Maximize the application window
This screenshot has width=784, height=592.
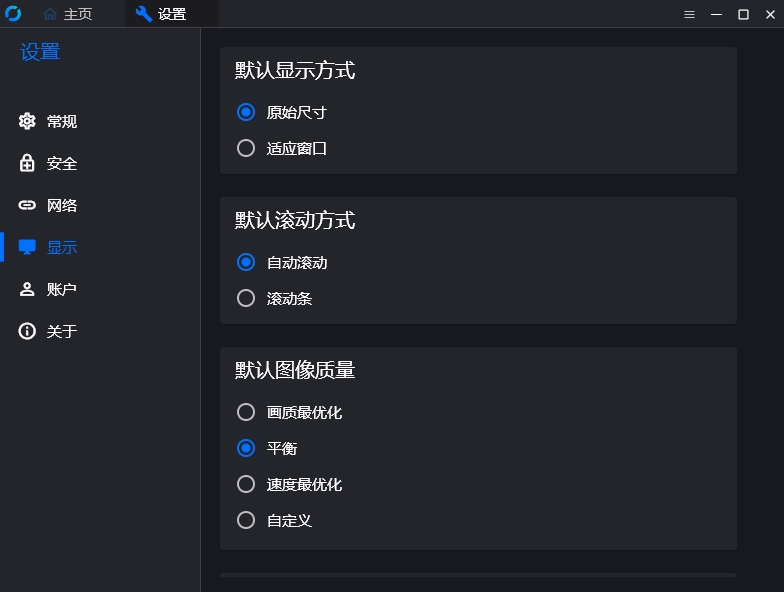coord(744,14)
